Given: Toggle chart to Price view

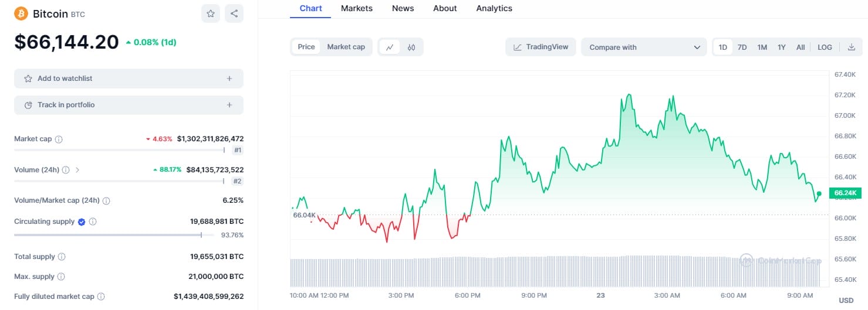Looking at the screenshot, I should (x=306, y=47).
